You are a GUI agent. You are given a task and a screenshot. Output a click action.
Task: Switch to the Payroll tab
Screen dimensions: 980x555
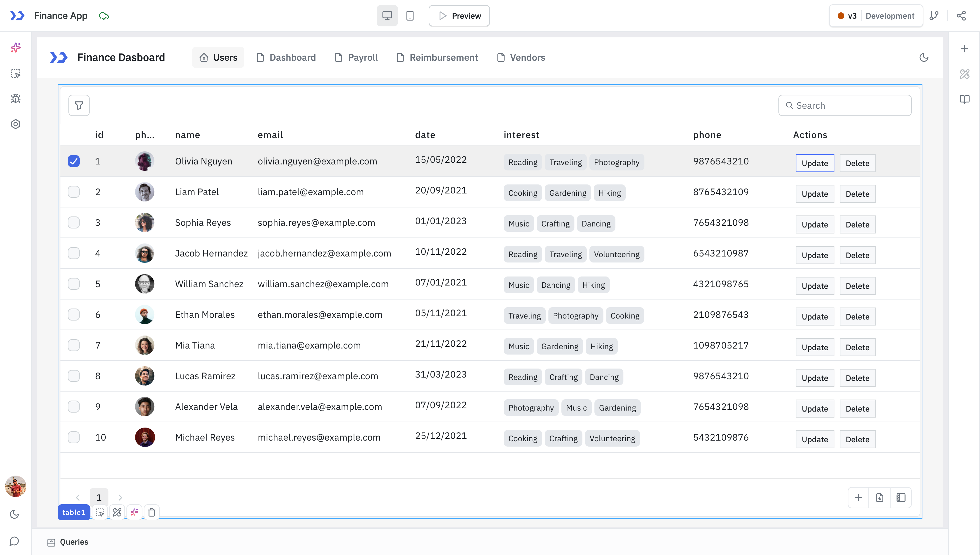(x=356, y=57)
